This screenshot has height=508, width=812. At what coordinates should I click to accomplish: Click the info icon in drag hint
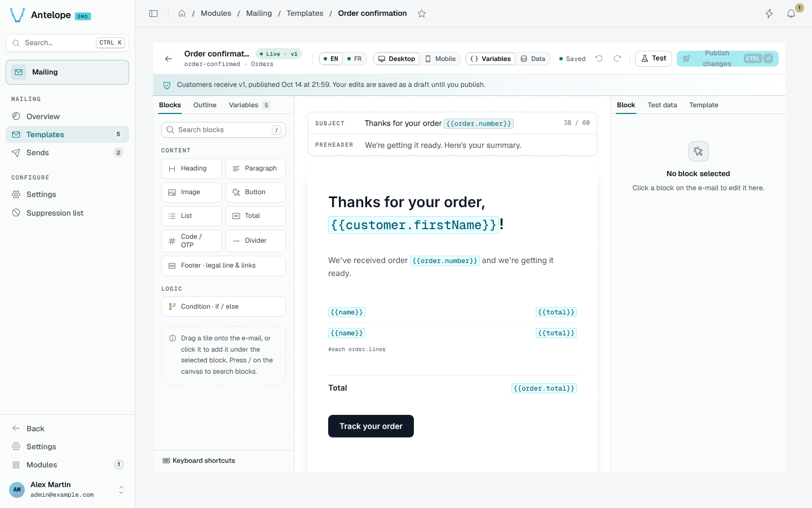coord(173,338)
